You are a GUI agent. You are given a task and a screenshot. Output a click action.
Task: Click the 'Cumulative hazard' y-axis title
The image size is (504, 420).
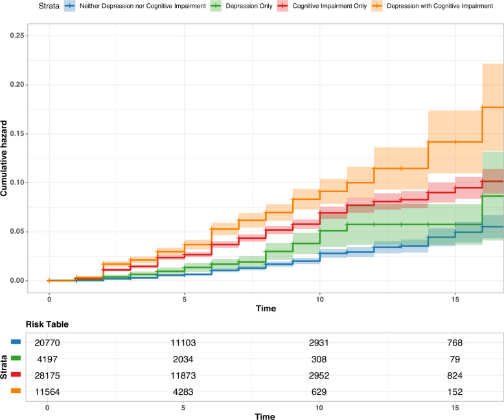pos(3,159)
